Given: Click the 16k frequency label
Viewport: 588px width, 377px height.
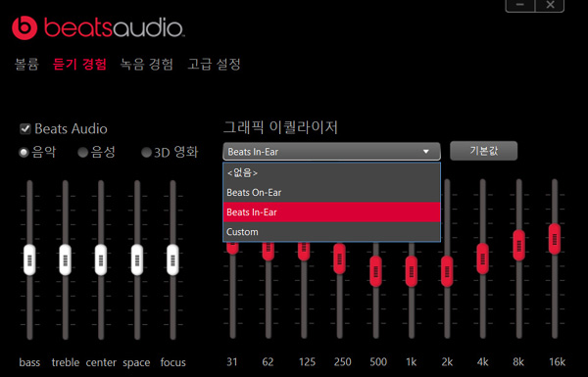Looking at the screenshot, I should 557,362.
